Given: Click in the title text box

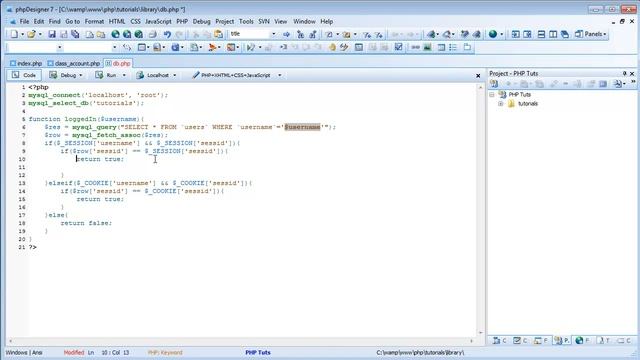Looking at the screenshot, I should 249,34.
